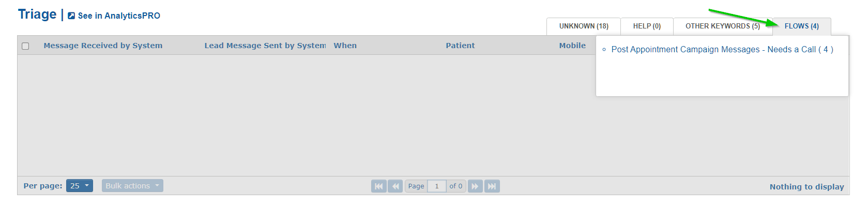The image size is (868, 206).
Task: Expand the Bulk actions dropdown
Action: (132, 186)
